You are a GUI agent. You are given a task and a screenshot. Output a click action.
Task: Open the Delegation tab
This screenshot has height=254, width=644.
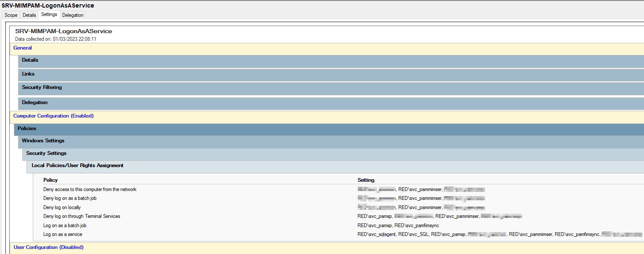[73, 15]
